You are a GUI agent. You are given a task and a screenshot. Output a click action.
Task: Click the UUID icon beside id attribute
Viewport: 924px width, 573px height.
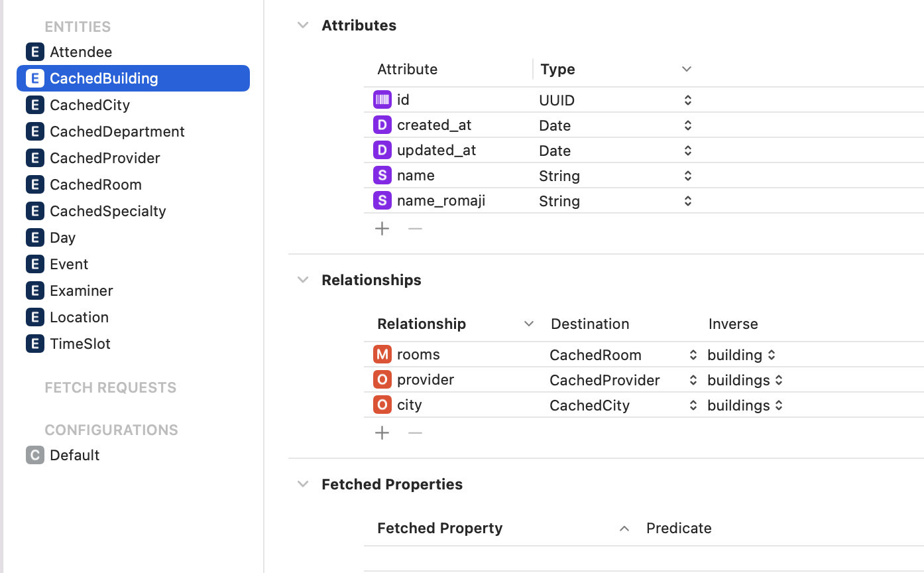tap(382, 100)
